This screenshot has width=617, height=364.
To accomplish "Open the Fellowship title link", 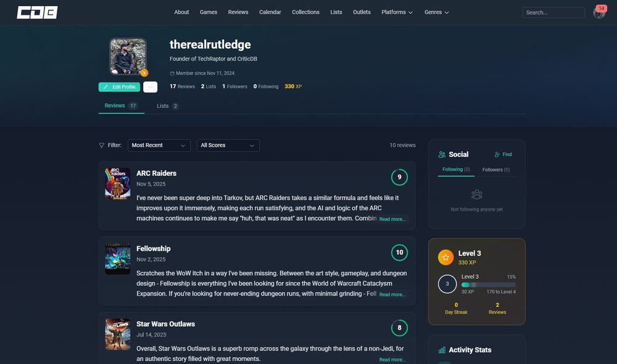I will tap(154, 249).
